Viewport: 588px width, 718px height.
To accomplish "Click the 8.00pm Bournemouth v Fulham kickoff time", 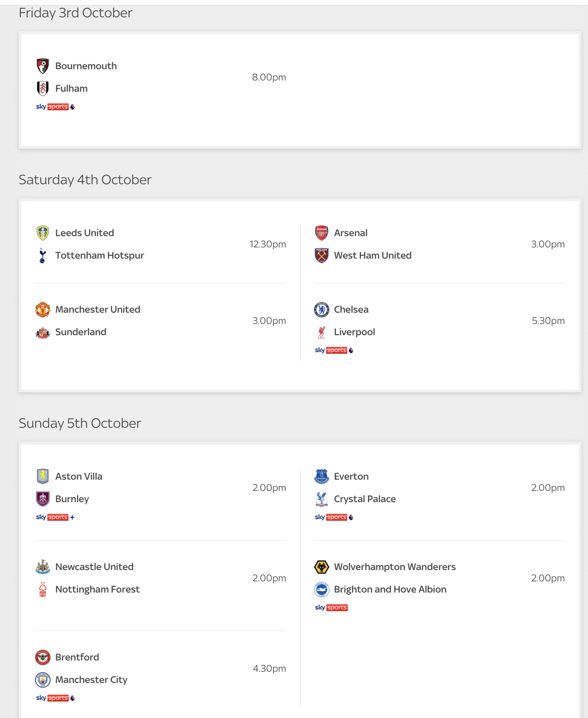I will click(x=269, y=77).
